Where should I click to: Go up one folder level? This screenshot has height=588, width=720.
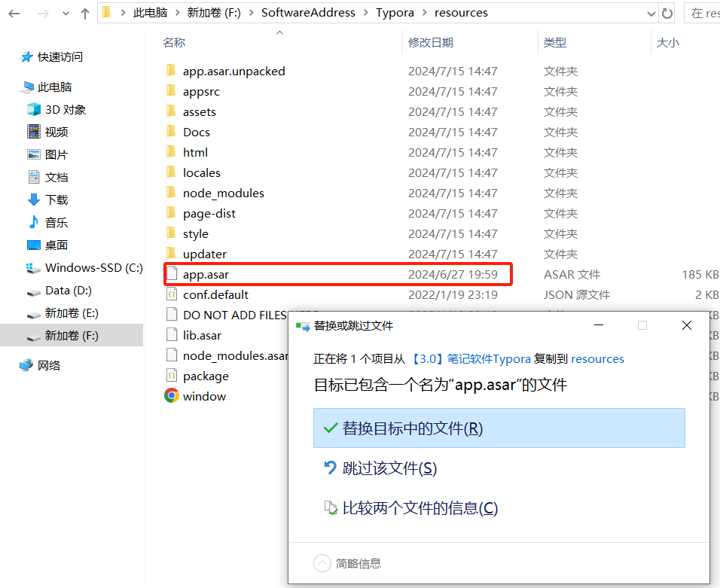[84, 14]
